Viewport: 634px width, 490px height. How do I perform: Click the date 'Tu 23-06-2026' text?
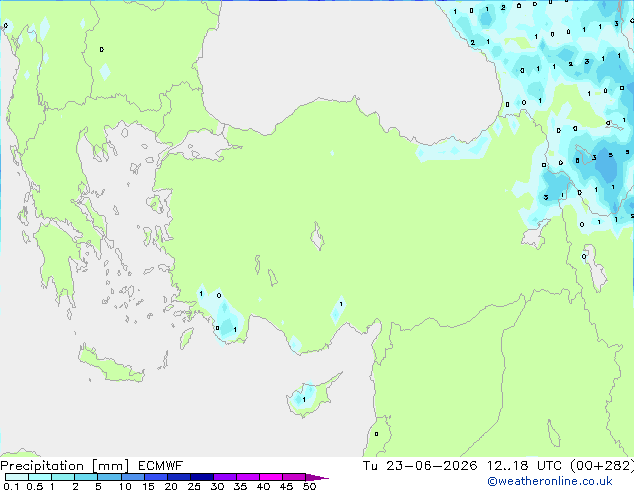pos(419,466)
